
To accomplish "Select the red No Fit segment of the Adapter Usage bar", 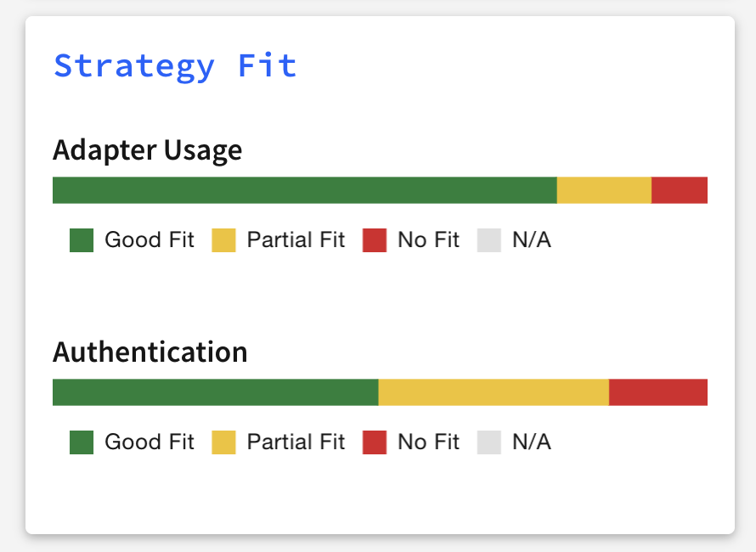I will [x=680, y=190].
